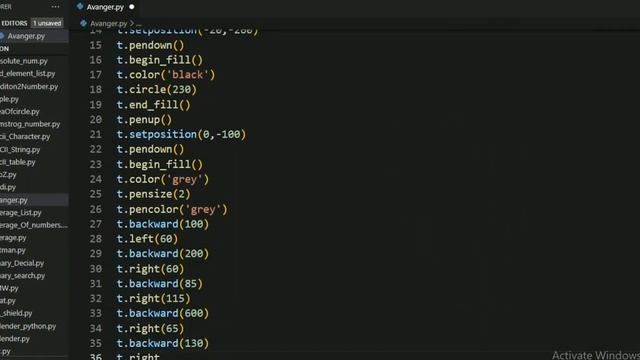Open the ple.py file
640x360 pixels.
(9, 99)
